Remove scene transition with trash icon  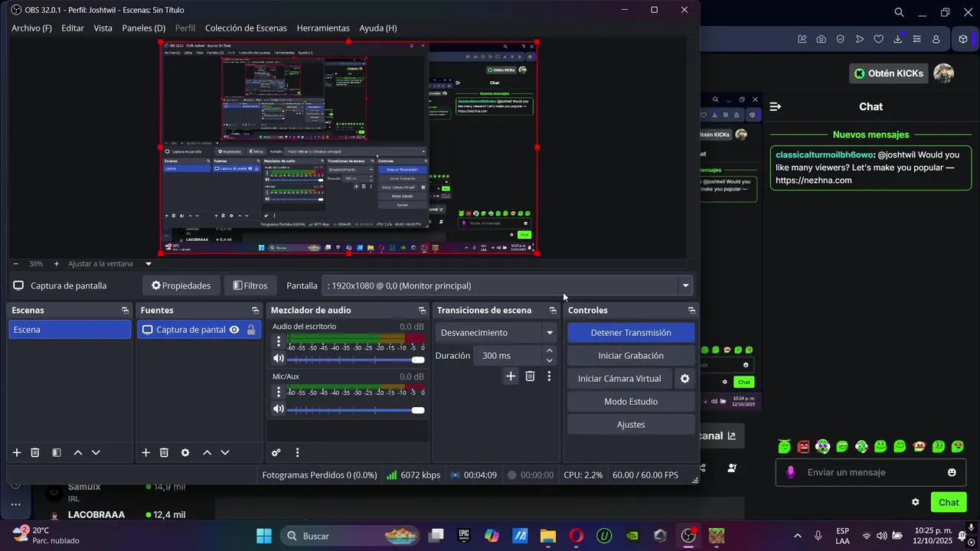(x=530, y=376)
